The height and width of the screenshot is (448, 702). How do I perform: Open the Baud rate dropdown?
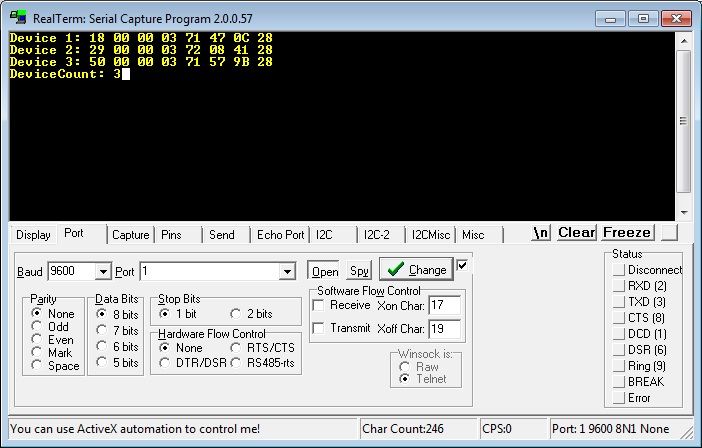coord(103,271)
